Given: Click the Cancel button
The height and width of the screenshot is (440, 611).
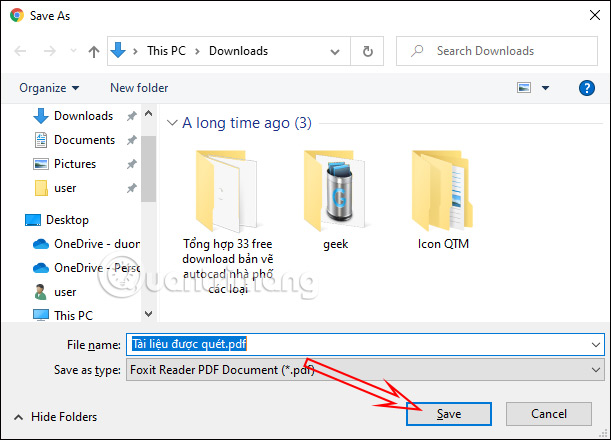Looking at the screenshot, I should [549, 414].
